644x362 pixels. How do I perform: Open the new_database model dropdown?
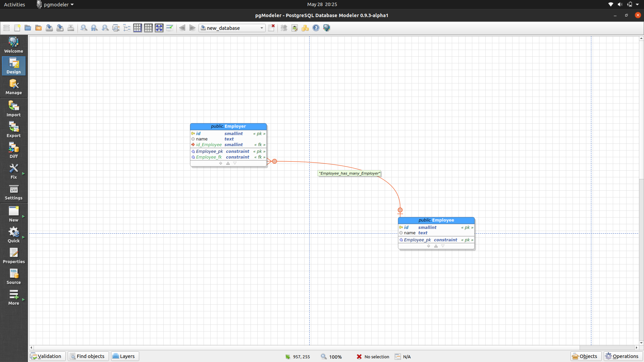232,28
